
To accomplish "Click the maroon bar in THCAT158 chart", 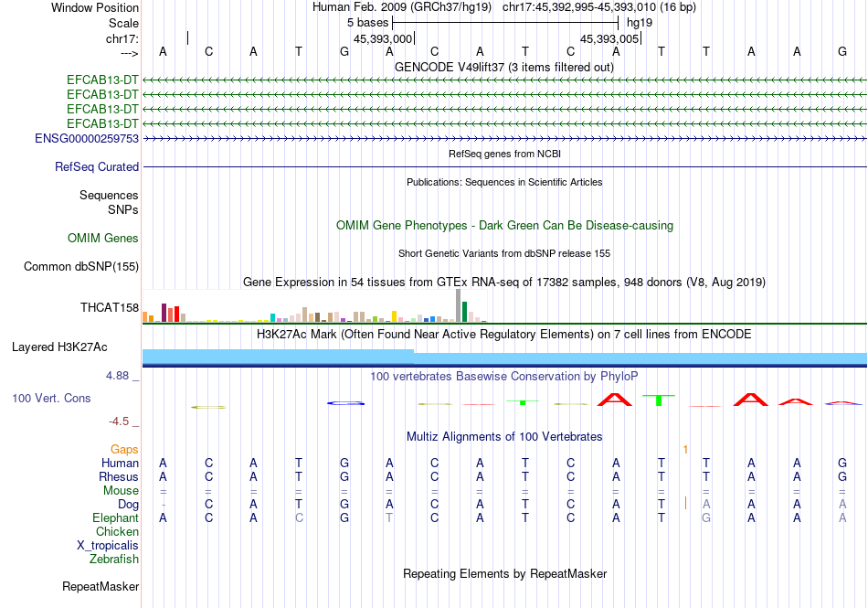I will (164, 313).
